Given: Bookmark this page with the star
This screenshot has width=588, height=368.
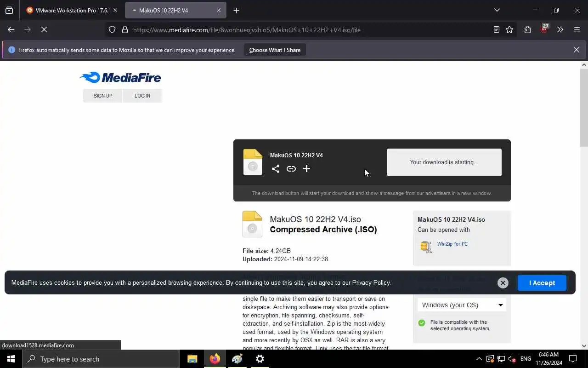Looking at the screenshot, I should tap(509, 30).
